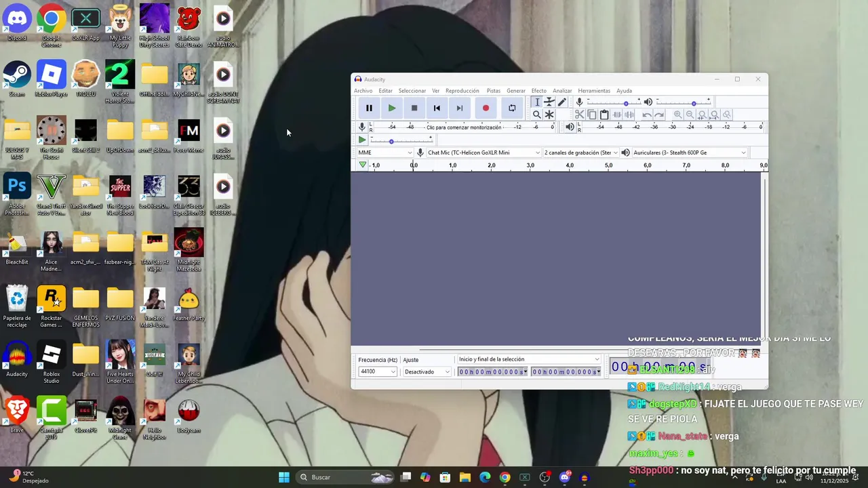Click the selection end time field
This screenshot has height=488, width=868.
[566, 371]
